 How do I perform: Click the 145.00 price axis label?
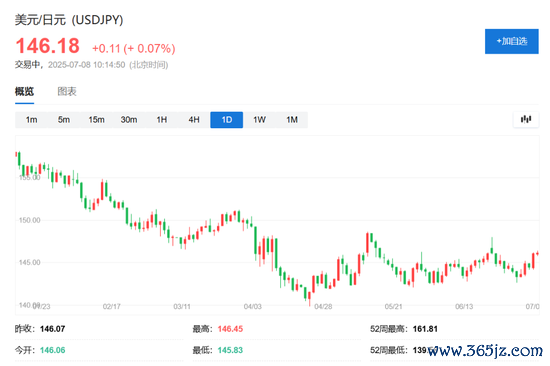click(29, 262)
